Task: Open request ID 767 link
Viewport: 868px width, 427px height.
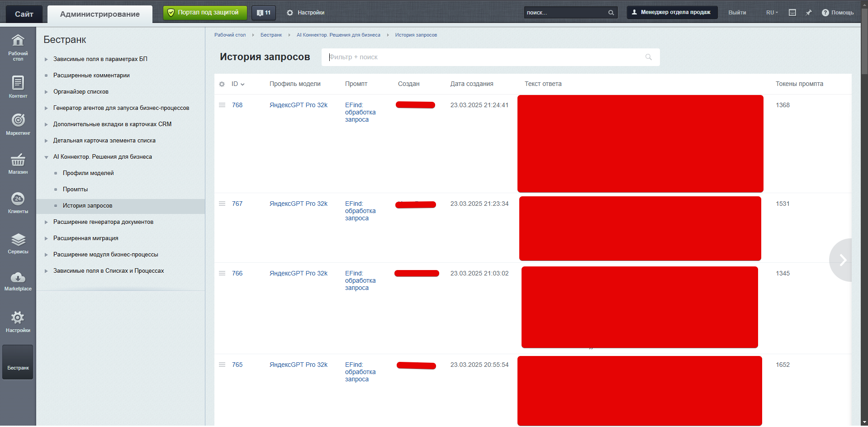Action: coord(237,204)
